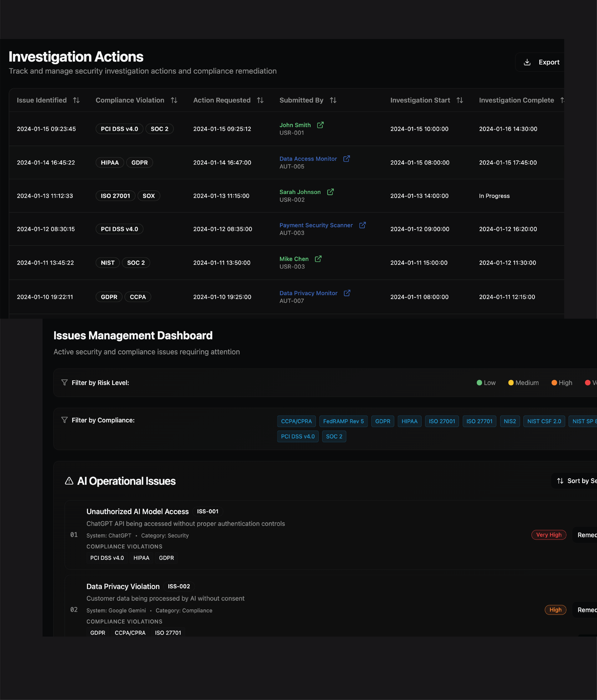Open Payment Security Scanner external link icon
Screen dimensions: 597x700
[x=363, y=225]
